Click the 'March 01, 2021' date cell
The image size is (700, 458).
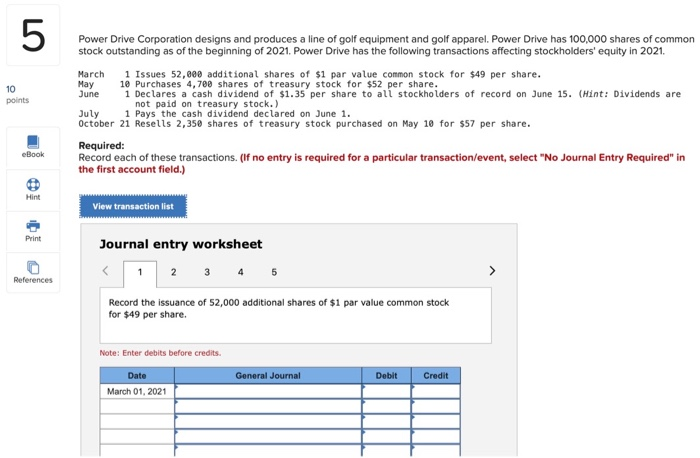(137, 391)
